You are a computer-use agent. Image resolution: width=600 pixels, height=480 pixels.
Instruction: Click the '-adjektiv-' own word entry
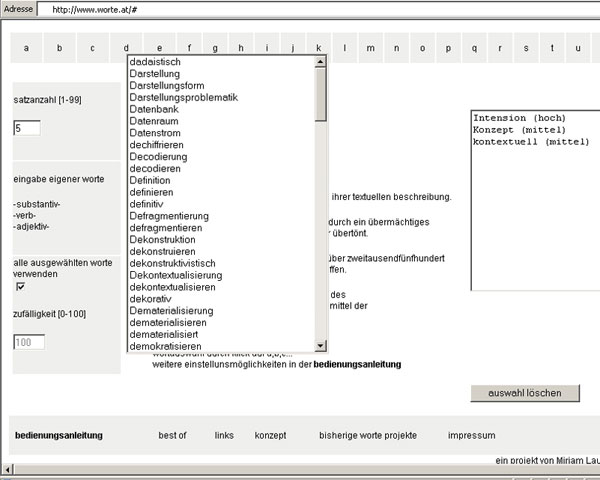[31, 226]
